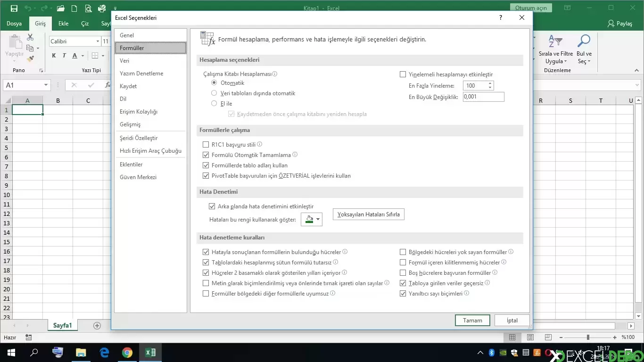This screenshot has height=362, width=644.
Task: Select Yazım Denetleme category
Action: pos(150,74)
